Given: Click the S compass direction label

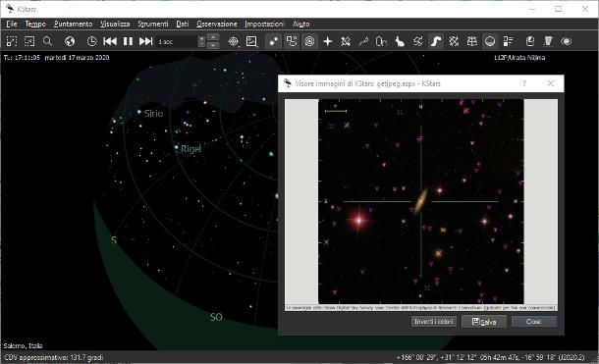Looking at the screenshot, I should pos(114,240).
